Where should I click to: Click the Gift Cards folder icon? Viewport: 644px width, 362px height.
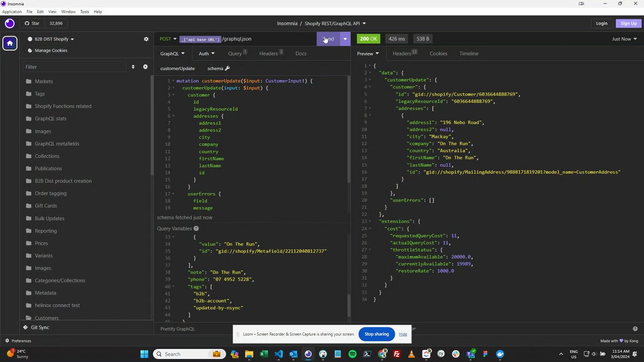point(29,206)
